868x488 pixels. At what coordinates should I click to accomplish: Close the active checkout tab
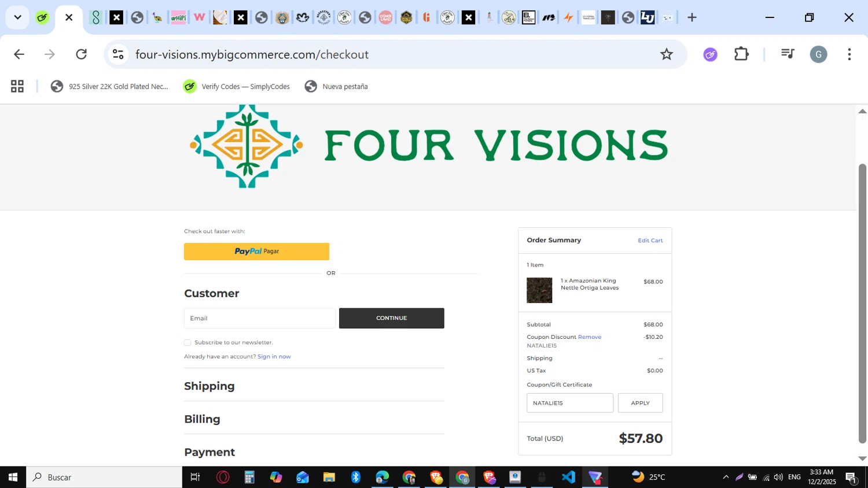point(69,17)
